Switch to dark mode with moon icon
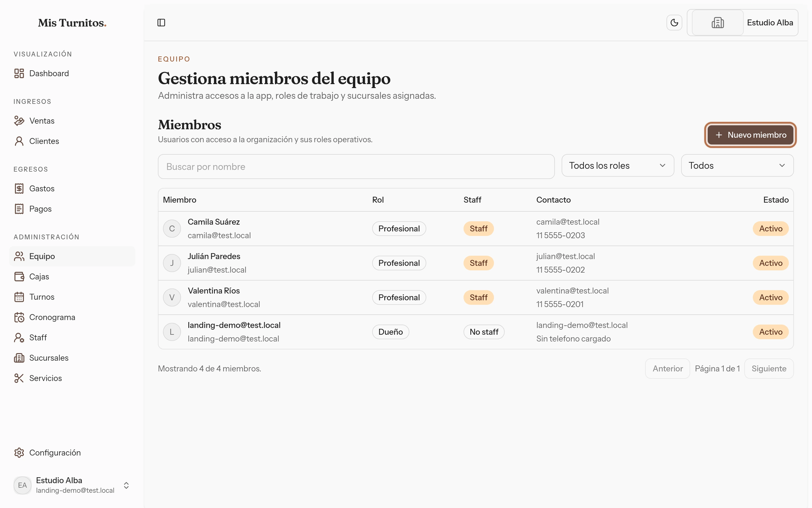 point(674,23)
